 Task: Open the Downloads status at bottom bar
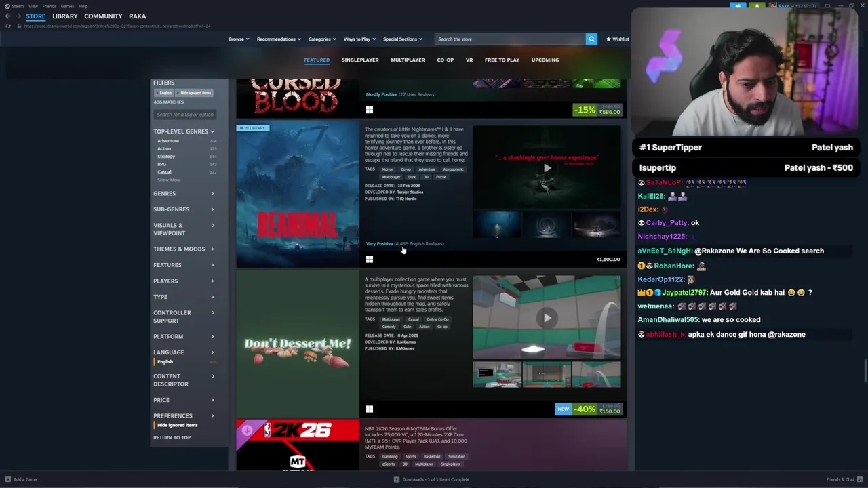click(x=432, y=479)
